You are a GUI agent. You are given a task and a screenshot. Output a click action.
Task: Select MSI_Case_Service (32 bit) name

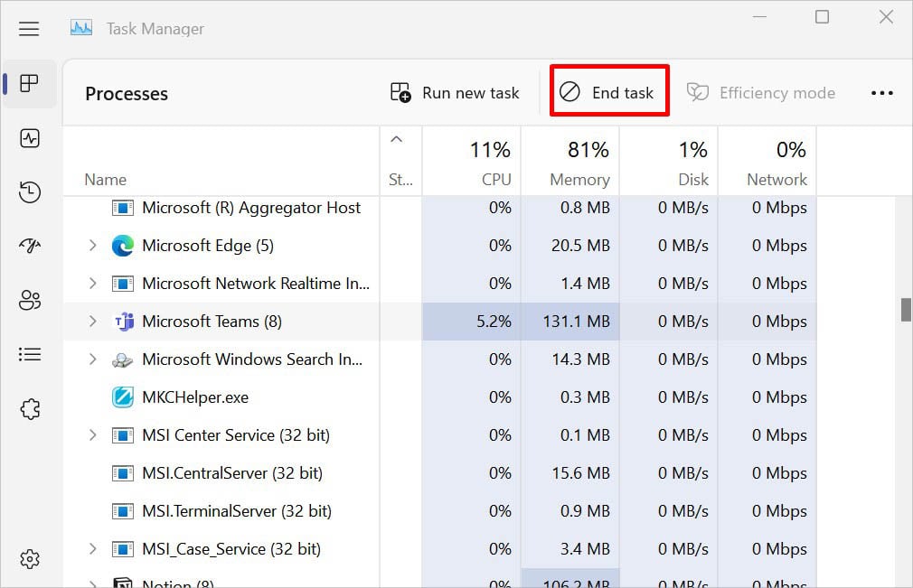(231, 548)
